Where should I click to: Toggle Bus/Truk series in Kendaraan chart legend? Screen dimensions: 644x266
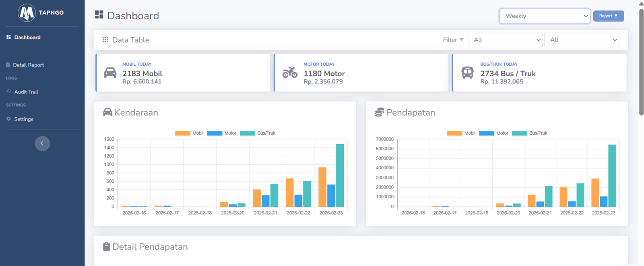point(258,133)
